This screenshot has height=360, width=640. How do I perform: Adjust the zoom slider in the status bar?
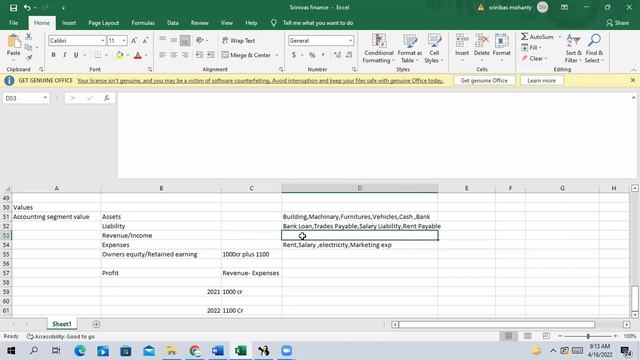tap(588, 336)
